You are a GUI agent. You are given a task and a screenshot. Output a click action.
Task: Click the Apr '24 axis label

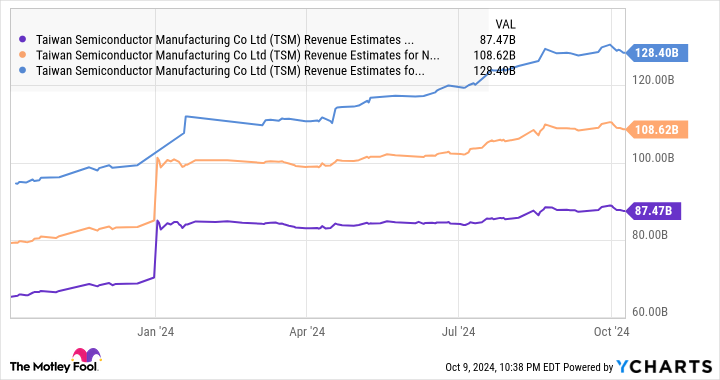[x=307, y=332]
